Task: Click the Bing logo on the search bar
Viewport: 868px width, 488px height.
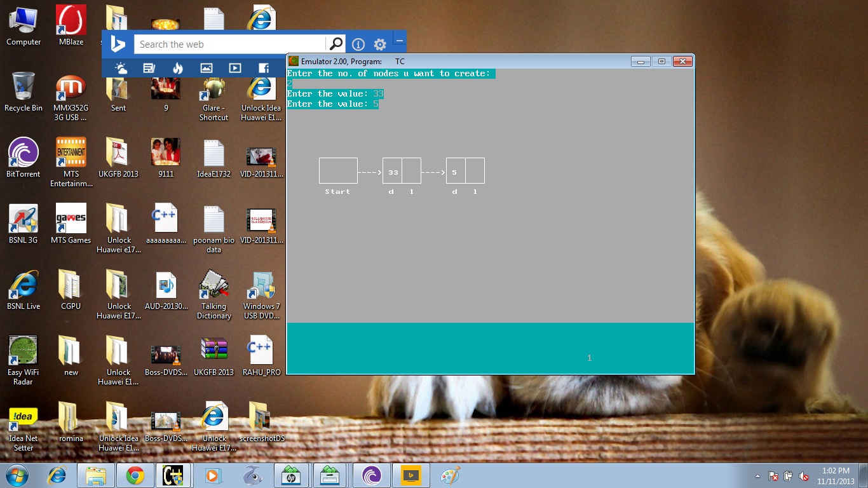Action: 118,44
